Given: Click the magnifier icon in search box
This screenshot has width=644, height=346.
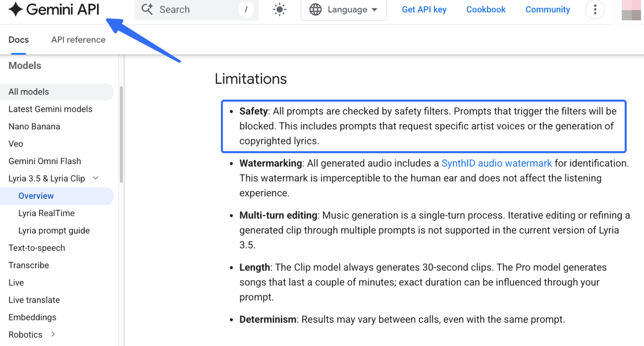Looking at the screenshot, I should click(147, 9).
